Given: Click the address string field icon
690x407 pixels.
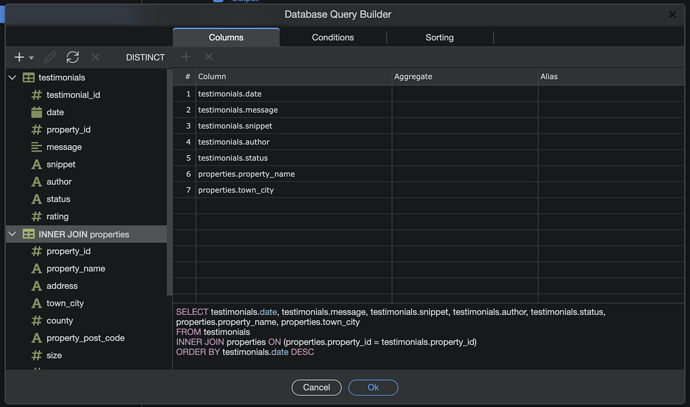Looking at the screenshot, I should pyautogui.click(x=37, y=286).
